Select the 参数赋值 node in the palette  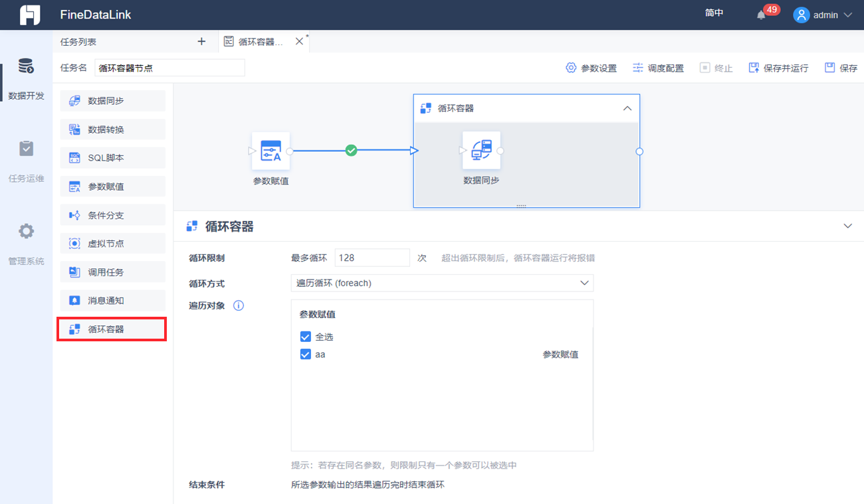click(112, 187)
